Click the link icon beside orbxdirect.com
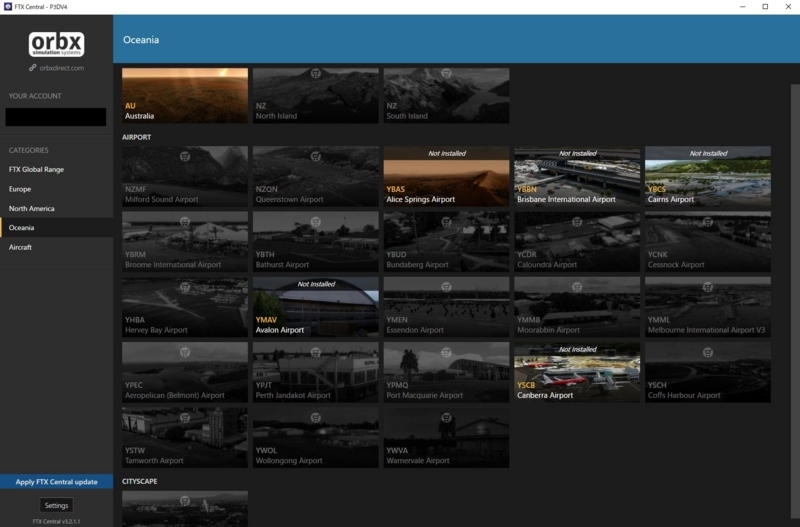Image resolution: width=800 pixels, height=527 pixels. [33, 67]
